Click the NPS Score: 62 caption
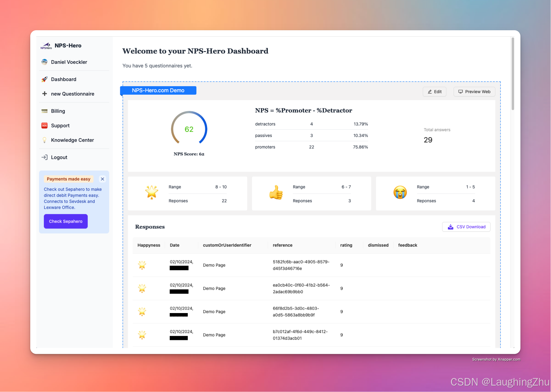Screen dimensions: 551x392 coord(189,154)
